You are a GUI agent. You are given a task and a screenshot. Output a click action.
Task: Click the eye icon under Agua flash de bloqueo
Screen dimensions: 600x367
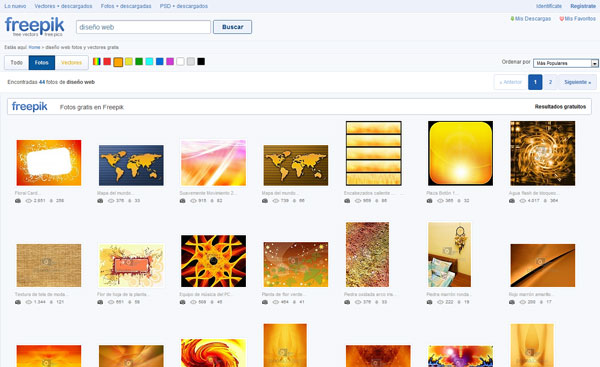[522, 201]
